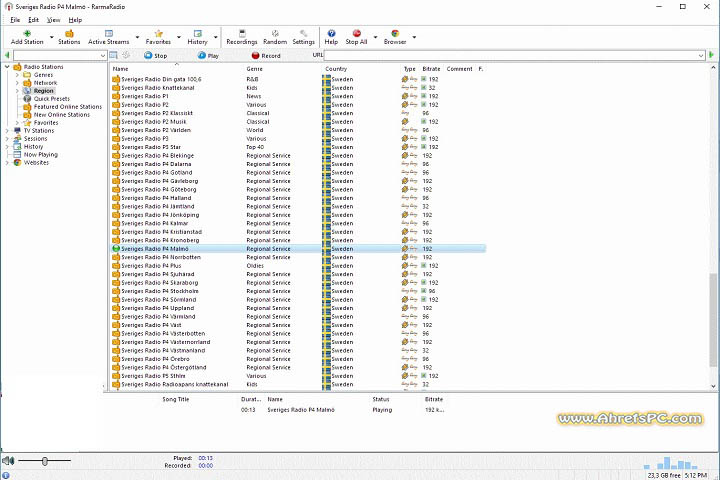Image resolution: width=720 pixels, height=480 pixels.
Task: Open Active Streams dropdown arrow
Action: click(137, 37)
